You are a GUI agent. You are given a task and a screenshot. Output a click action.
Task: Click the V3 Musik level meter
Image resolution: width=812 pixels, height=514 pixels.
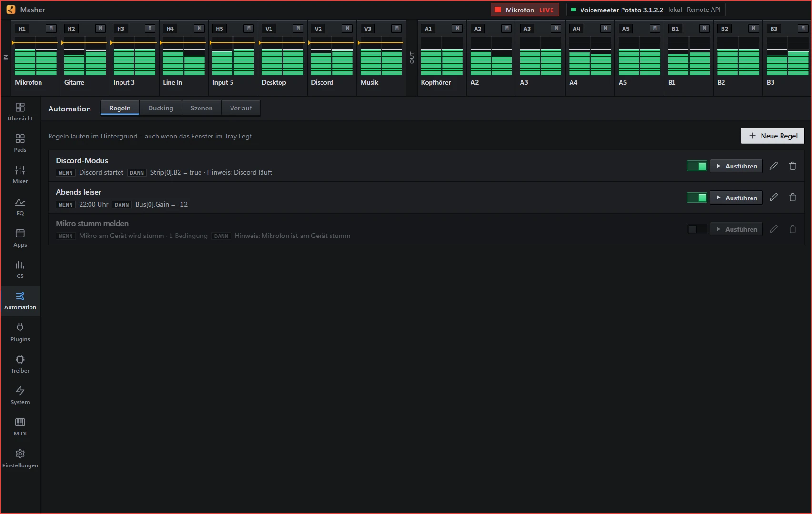coord(381,56)
